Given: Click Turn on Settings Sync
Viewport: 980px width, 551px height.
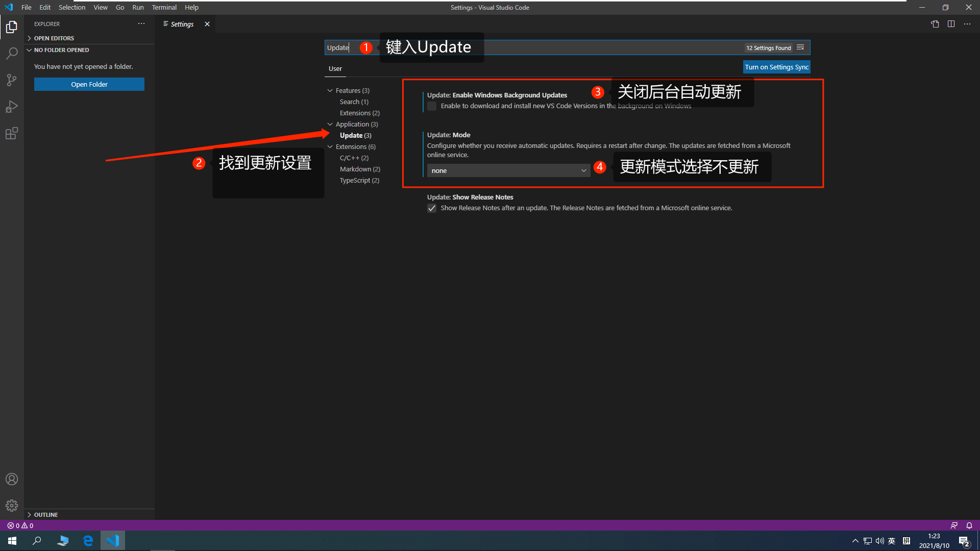Looking at the screenshot, I should tap(776, 66).
